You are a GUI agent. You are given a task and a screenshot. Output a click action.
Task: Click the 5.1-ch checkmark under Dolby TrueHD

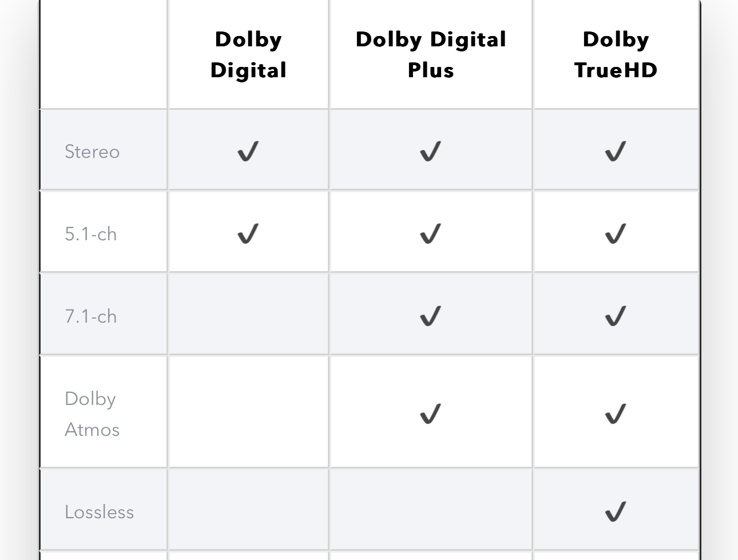coord(616,233)
